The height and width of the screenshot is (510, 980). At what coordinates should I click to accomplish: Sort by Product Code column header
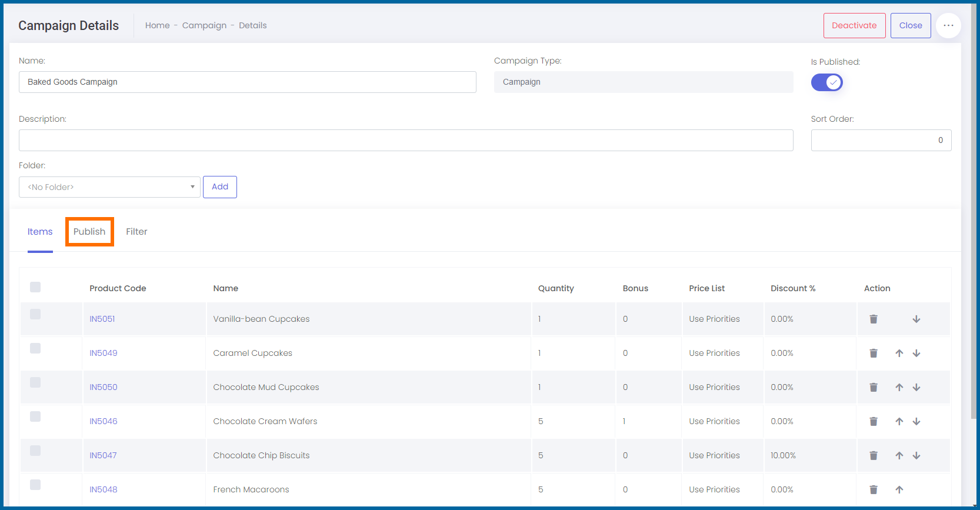coord(118,288)
